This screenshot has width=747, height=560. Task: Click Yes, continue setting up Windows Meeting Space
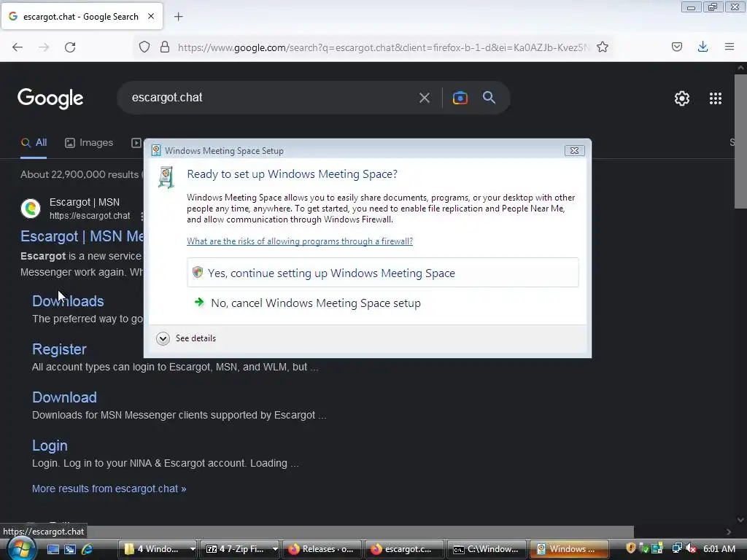point(382,273)
